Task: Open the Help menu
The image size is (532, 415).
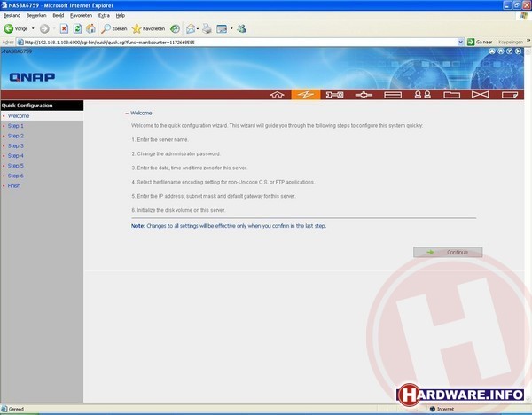Action: coord(120,16)
